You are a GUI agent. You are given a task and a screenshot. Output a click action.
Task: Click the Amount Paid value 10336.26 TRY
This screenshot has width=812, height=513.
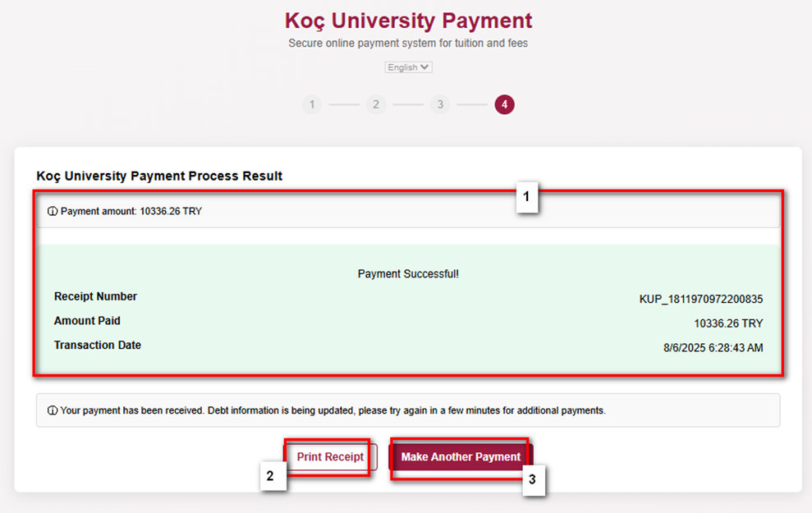[x=728, y=323]
